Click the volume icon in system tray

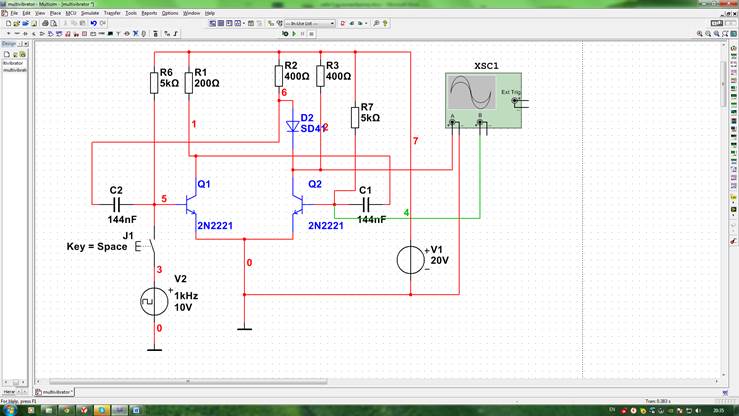[698, 411]
